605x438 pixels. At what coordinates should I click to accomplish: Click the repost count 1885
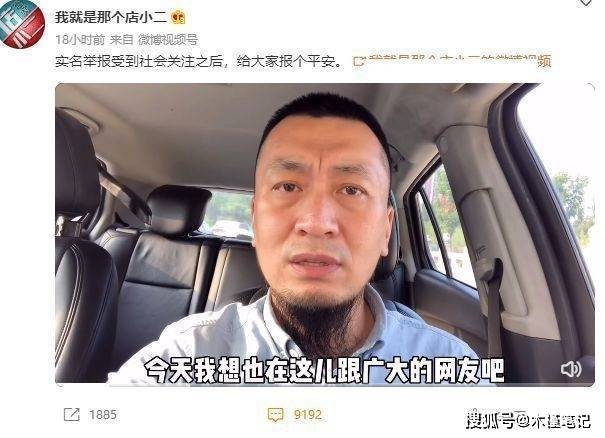click(x=103, y=415)
